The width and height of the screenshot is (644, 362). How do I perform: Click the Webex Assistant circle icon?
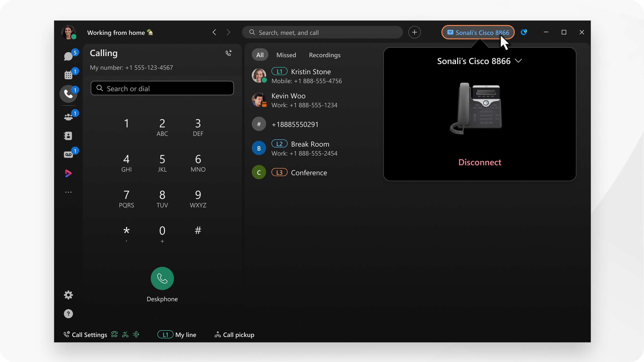[524, 32]
